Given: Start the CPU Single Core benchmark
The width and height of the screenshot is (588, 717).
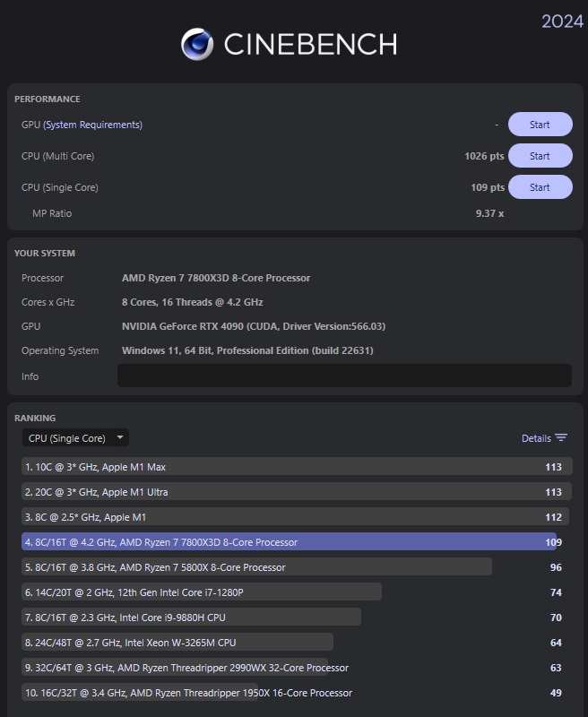Looking at the screenshot, I should 540,187.
